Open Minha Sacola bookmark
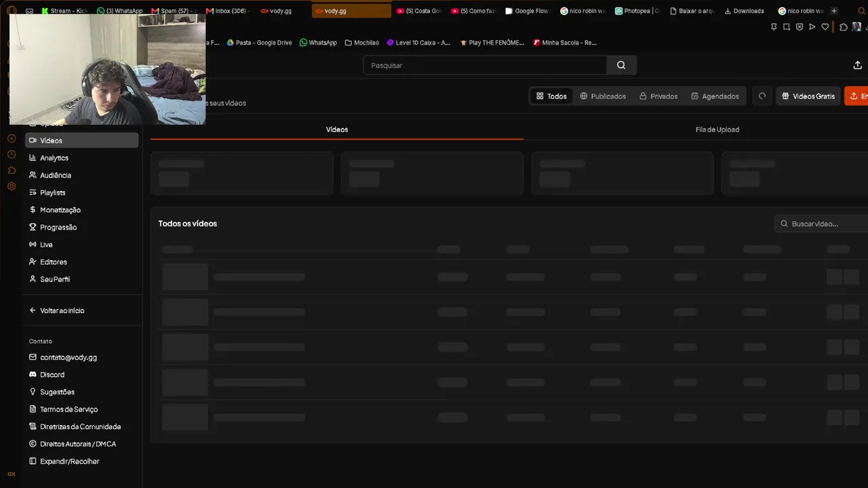Image resolution: width=868 pixels, height=488 pixels. pyautogui.click(x=565, y=43)
